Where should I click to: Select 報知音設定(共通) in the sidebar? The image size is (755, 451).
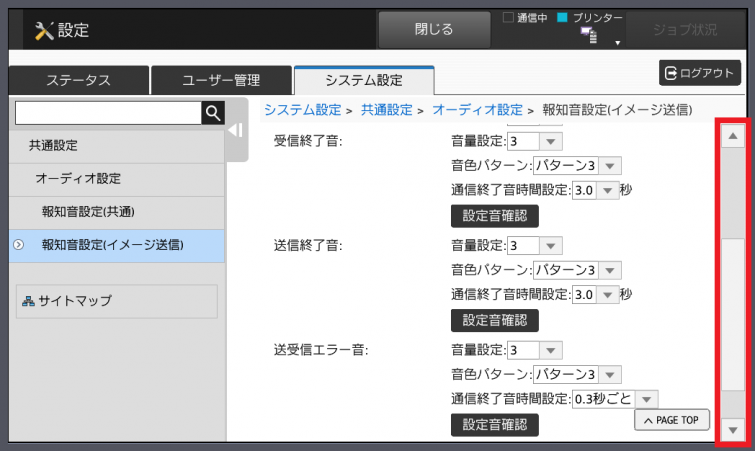88,211
